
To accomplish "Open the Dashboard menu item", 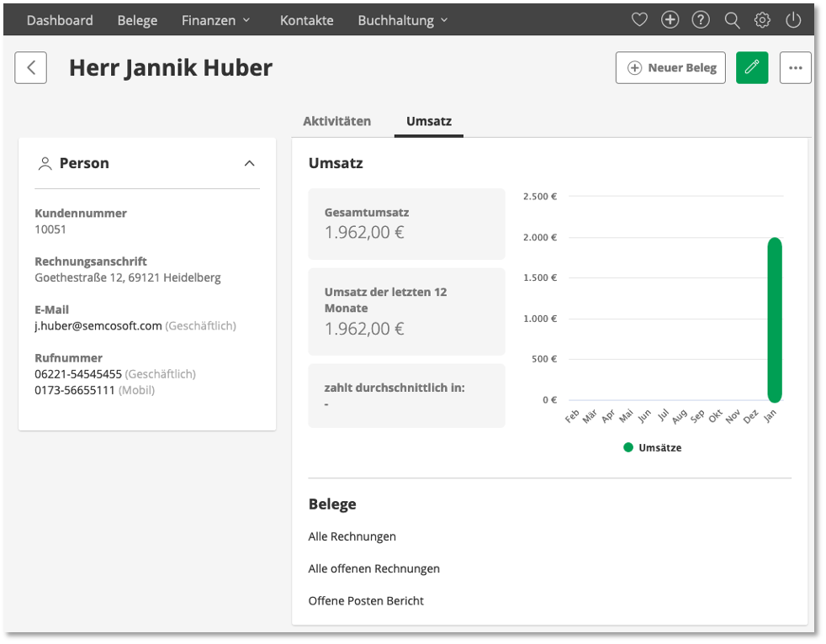I will pos(60,20).
